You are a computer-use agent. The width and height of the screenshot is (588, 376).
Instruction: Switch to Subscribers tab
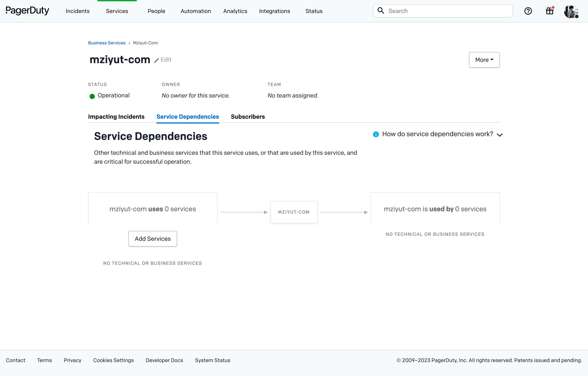pyautogui.click(x=248, y=117)
